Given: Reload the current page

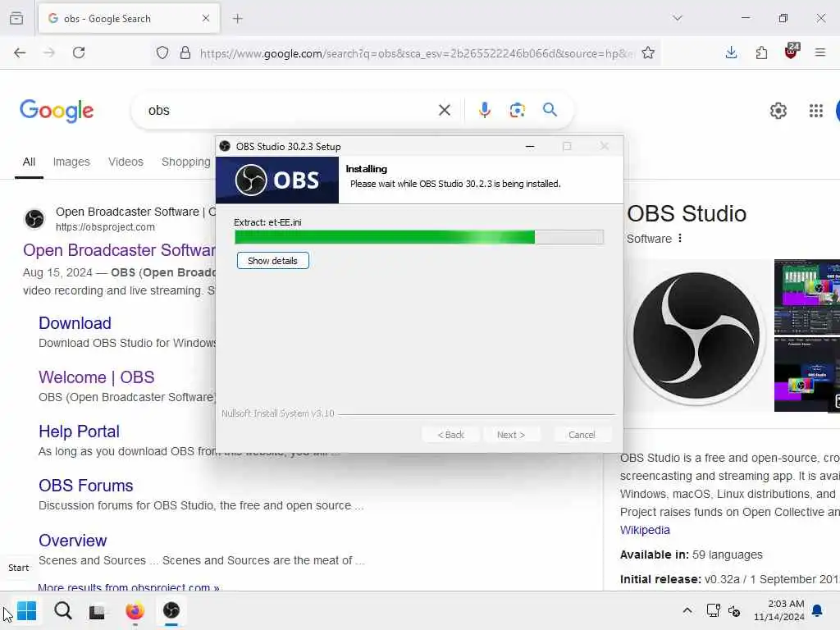Looking at the screenshot, I should tap(79, 52).
